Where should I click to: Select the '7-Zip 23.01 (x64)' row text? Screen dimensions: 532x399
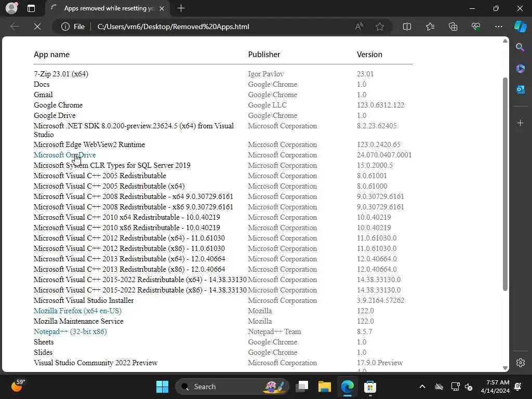coord(61,74)
